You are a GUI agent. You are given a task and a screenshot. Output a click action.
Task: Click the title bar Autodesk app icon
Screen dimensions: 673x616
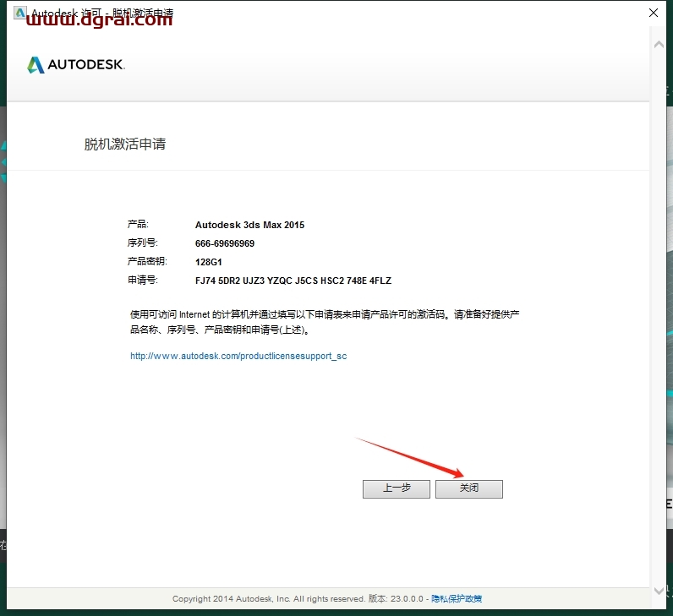pos(19,13)
